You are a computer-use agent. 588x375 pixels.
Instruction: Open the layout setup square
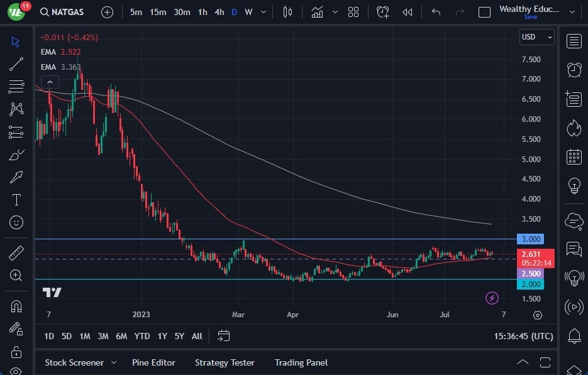(484, 13)
